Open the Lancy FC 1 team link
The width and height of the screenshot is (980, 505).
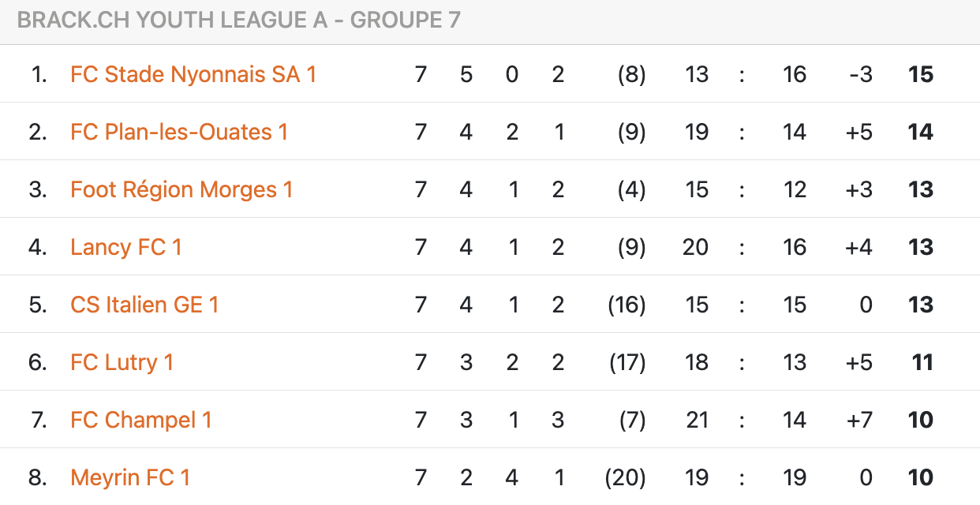point(126,247)
